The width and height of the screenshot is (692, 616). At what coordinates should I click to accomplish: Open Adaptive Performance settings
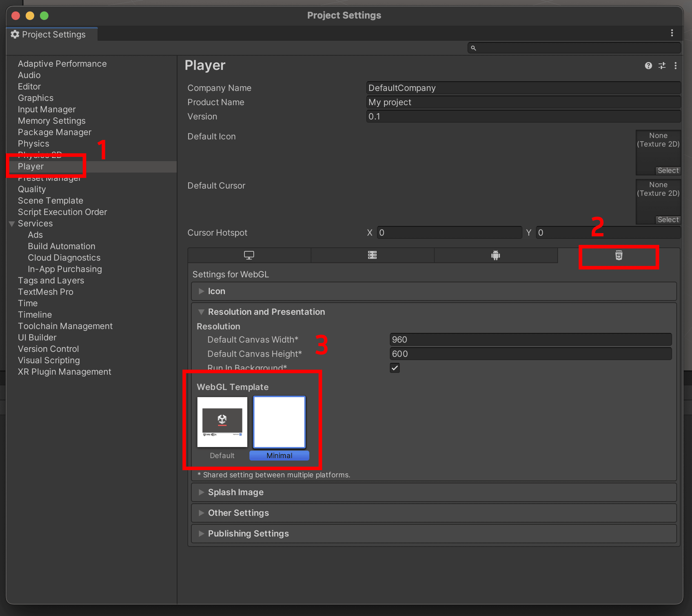[62, 64]
